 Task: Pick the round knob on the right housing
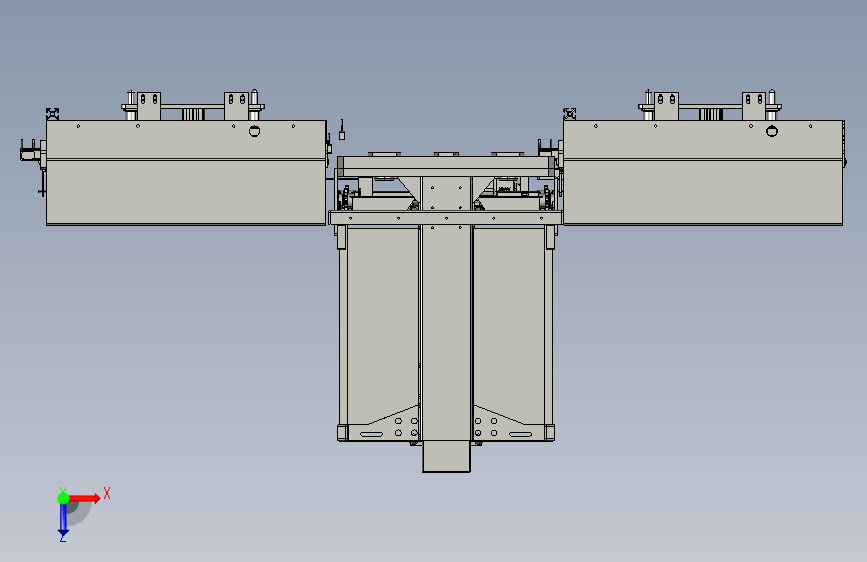click(772, 131)
